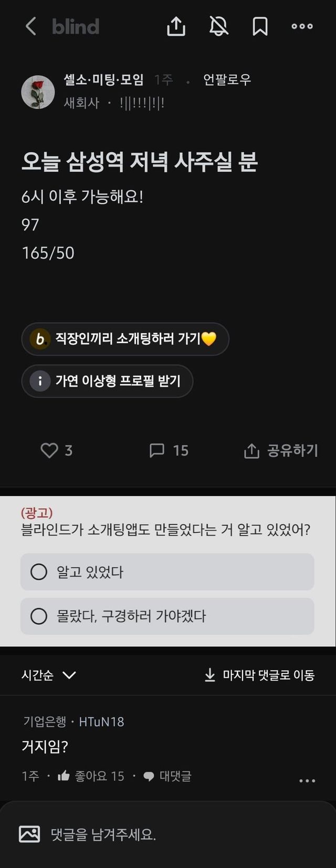Tap the author's rose profile thumbnail
The width and height of the screenshot is (336, 868).
point(38,91)
